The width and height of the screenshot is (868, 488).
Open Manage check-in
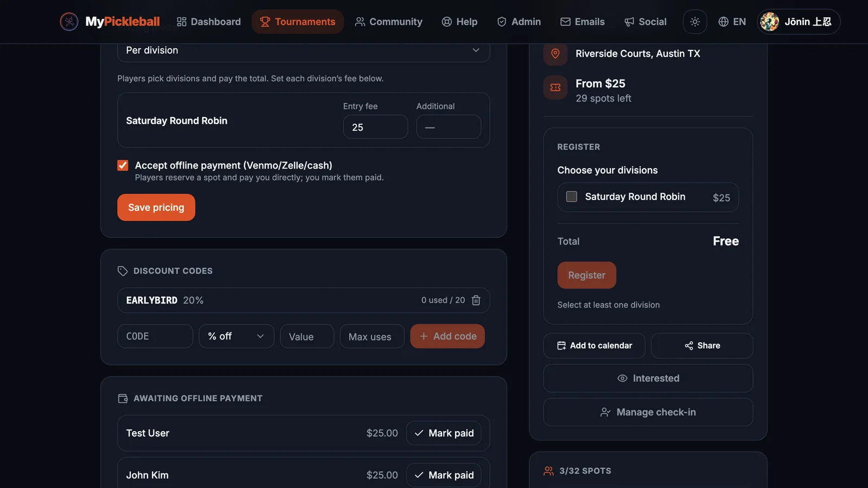[648, 412]
